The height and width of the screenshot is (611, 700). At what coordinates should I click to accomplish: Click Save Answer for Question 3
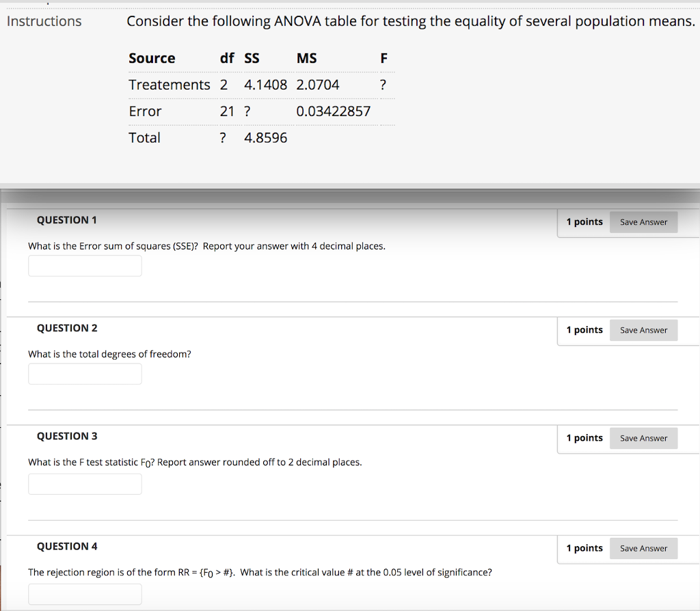pyautogui.click(x=643, y=438)
